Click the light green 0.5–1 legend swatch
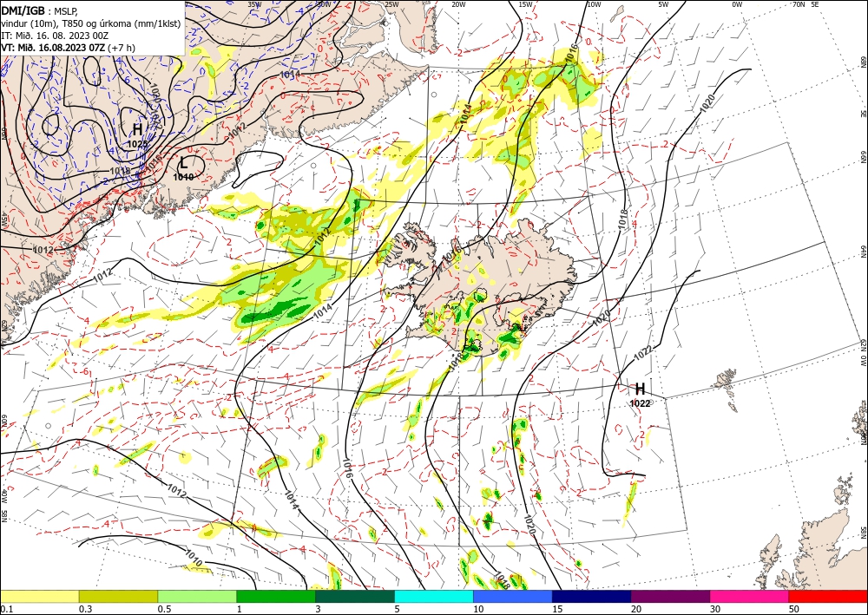This screenshot has height=615, width=868. click(197, 596)
